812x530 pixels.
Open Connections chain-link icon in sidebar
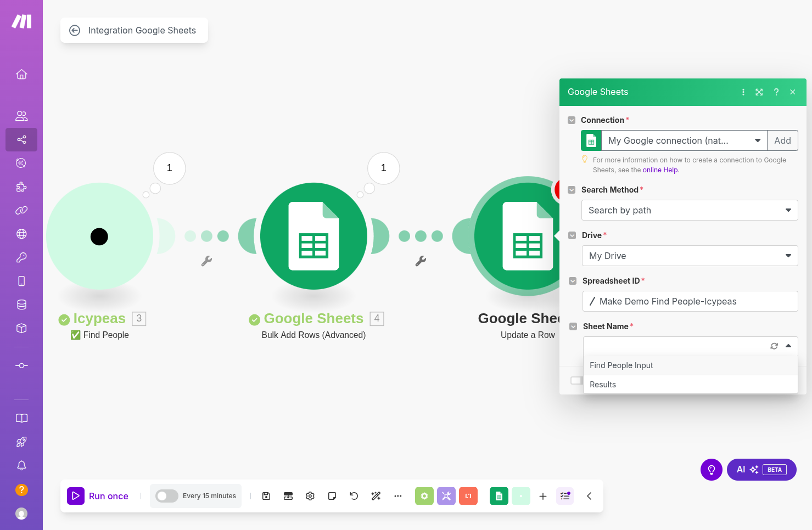point(21,210)
